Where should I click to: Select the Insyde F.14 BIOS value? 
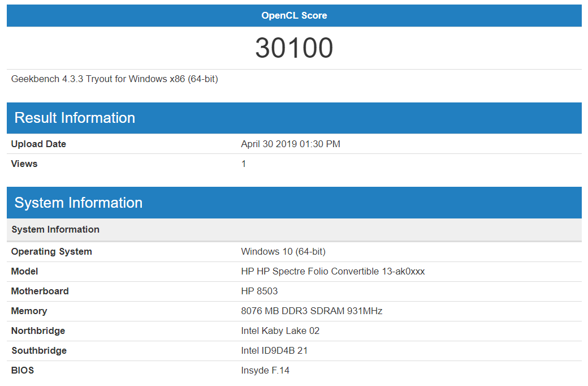point(265,370)
